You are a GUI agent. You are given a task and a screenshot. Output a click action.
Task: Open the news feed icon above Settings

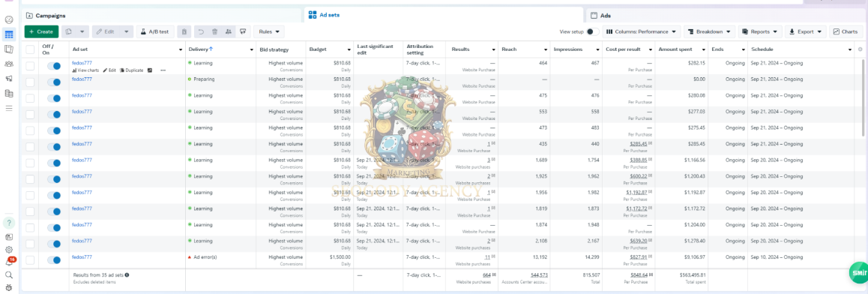9,237
